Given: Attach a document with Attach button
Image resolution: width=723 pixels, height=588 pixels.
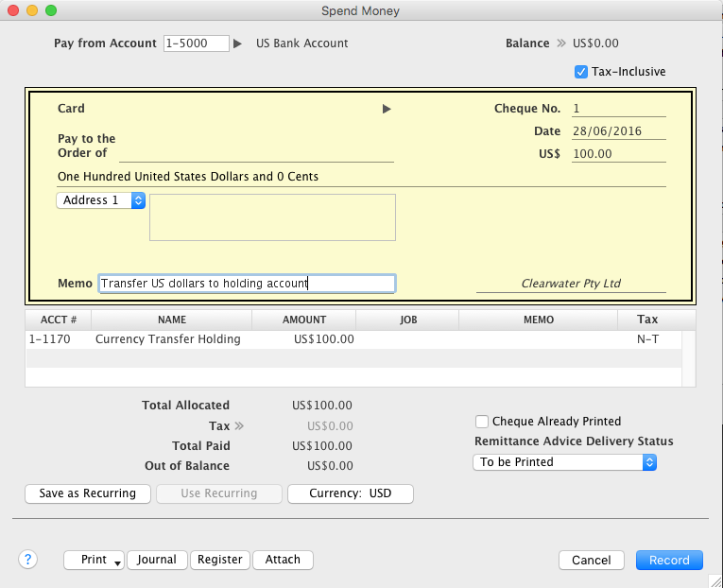Looking at the screenshot, I should (x=283, y=560).
